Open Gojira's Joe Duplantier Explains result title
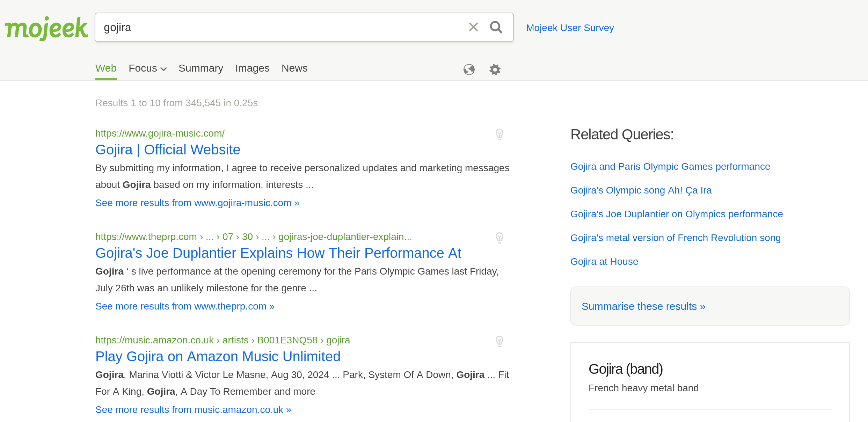 tap(278, 253)
